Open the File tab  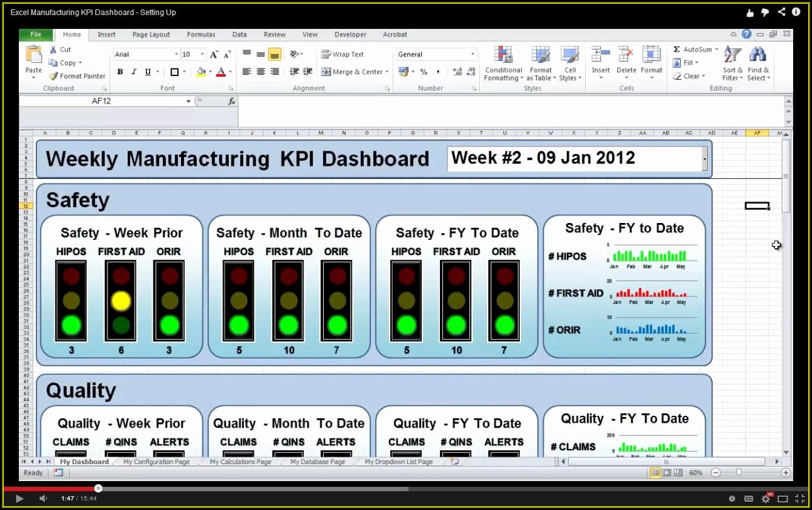click(36, 35)
